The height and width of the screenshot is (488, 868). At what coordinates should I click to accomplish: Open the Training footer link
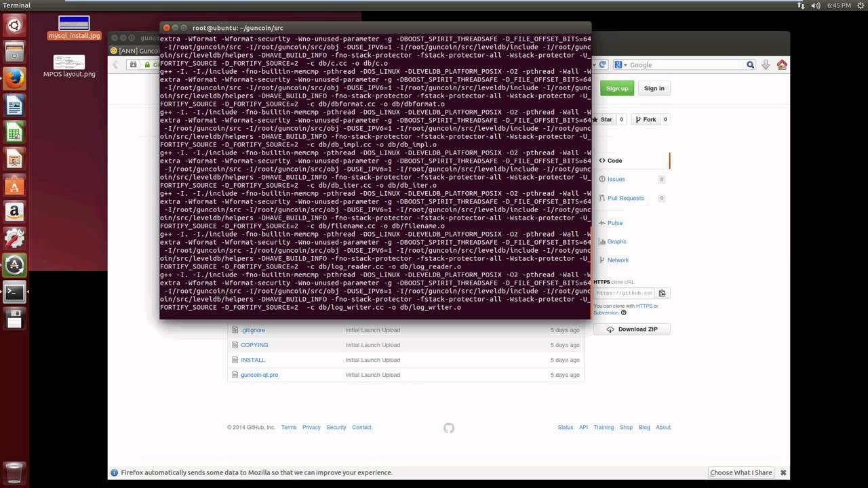604,427
